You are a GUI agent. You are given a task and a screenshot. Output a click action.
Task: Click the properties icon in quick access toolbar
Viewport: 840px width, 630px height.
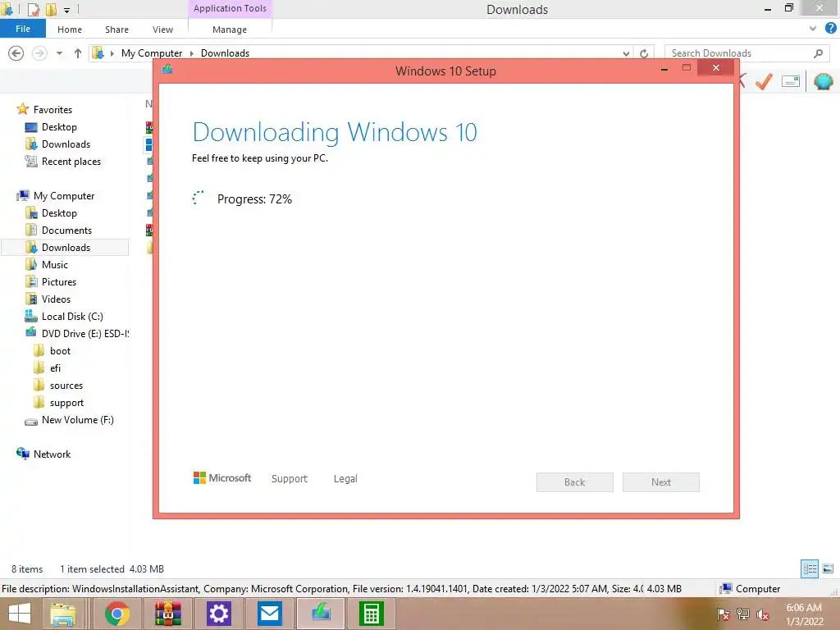tap(33, 9)
